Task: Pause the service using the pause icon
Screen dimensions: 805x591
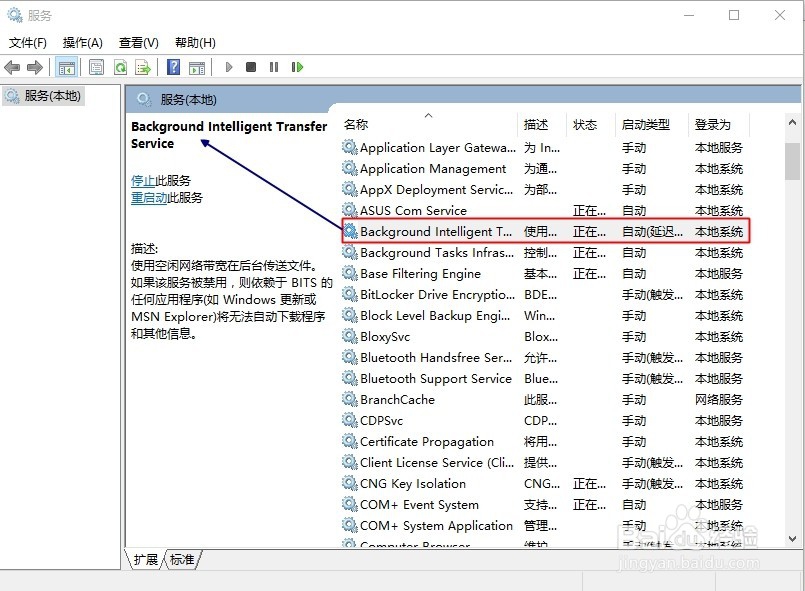Action: [275, 67]
